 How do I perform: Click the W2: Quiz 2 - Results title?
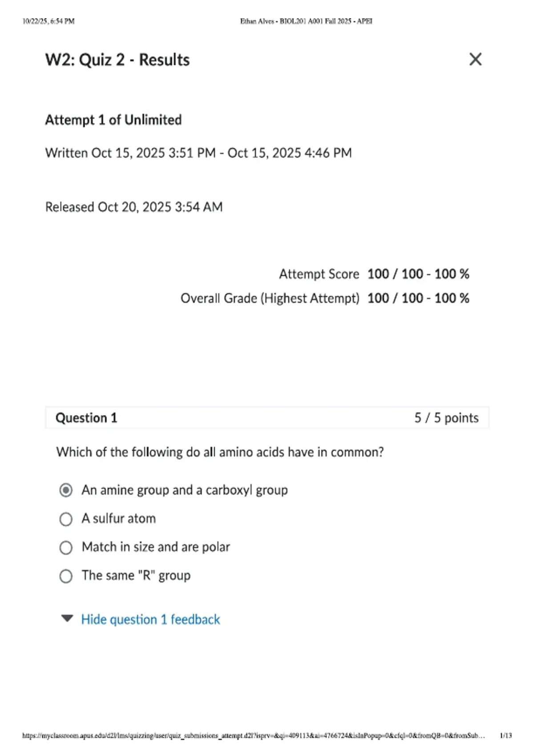point(117,60)
